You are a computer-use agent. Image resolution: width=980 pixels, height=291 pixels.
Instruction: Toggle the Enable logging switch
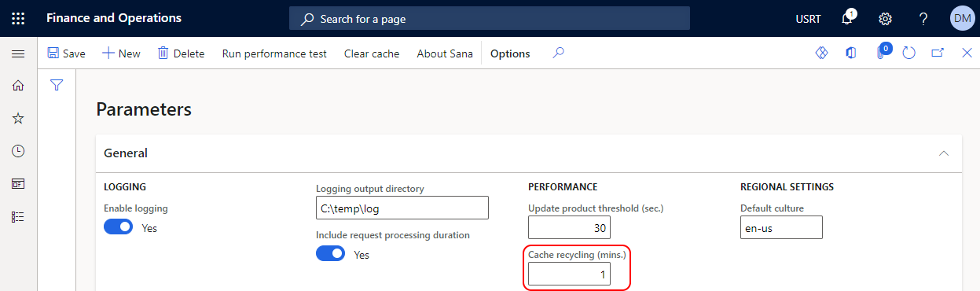[x=118, y=227]
